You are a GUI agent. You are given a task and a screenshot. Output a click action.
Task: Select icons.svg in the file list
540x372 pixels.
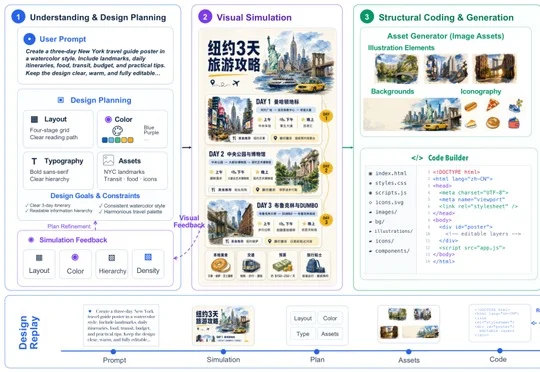click(387, 202)
